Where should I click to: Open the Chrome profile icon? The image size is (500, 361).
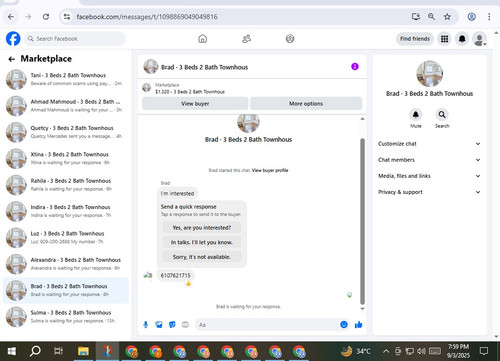coord(471,17)
